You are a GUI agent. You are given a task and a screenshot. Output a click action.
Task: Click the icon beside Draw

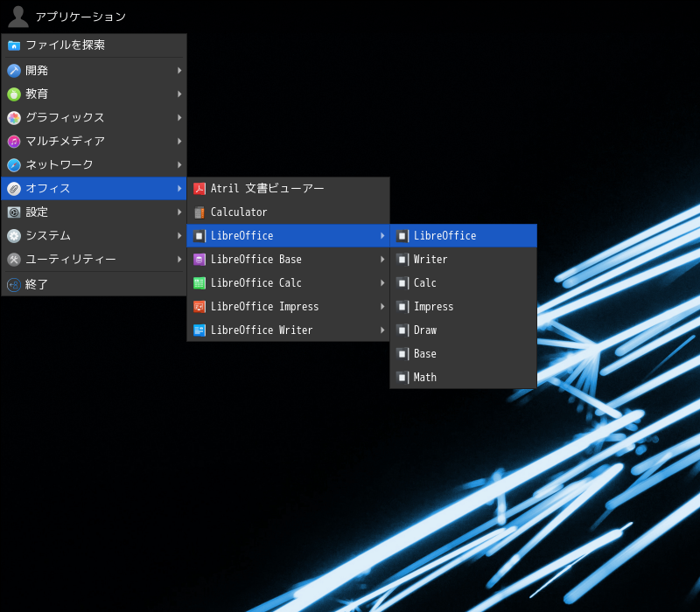point(402,330)
